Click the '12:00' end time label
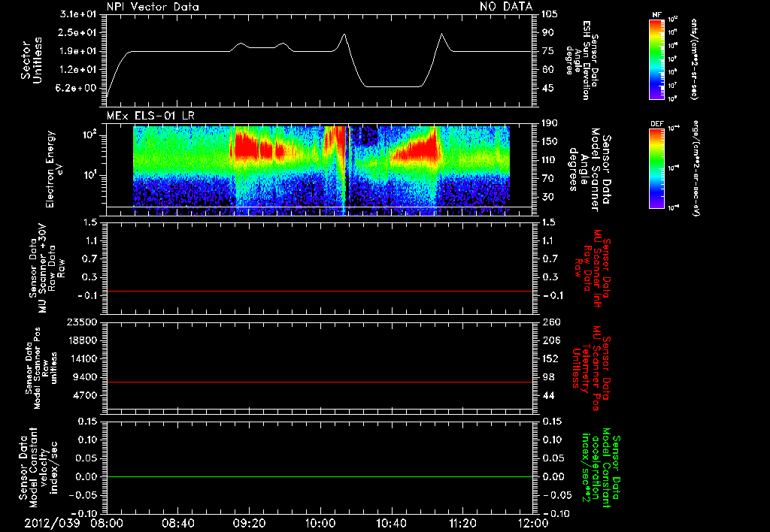This screenshot has width=770, height=532. 533,524
